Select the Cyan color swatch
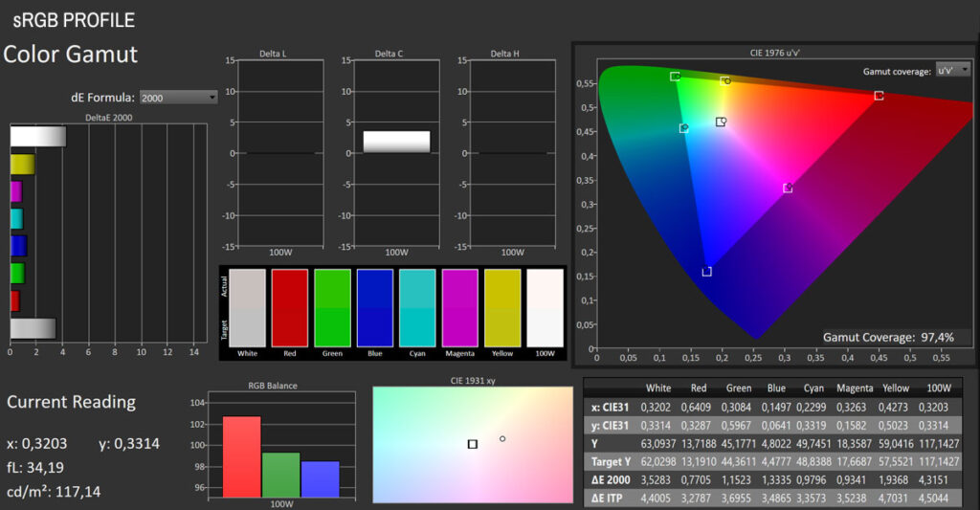This screenshot has width=980, height=510. [x=417, y=307]
